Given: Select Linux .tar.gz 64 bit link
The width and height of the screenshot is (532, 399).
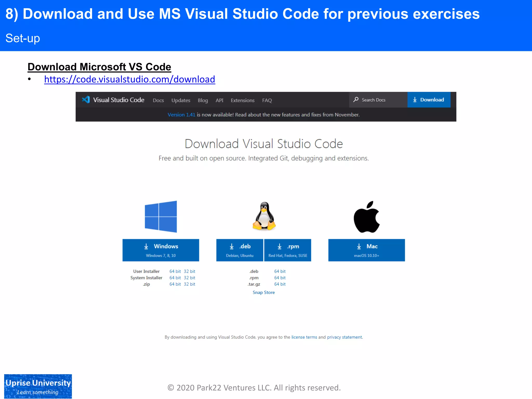Looking at the screenshot, I should pyautogui.click(x=280, y=284).
